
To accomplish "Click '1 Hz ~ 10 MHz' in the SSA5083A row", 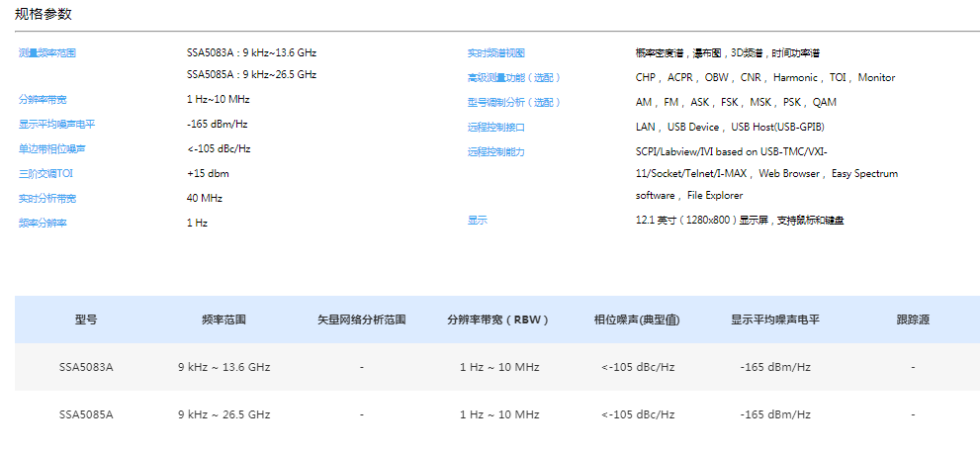I will click(x=499, y=367).
